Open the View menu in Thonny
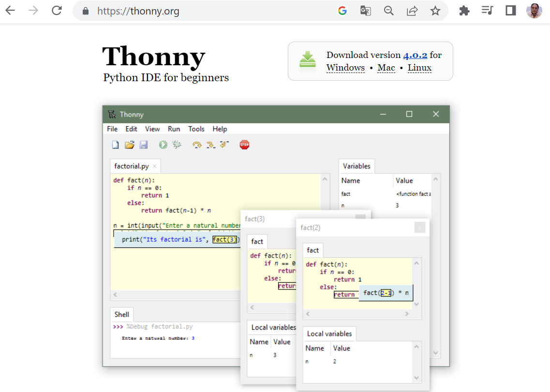This screenshot has height=392, width=550. pos(152,129)
